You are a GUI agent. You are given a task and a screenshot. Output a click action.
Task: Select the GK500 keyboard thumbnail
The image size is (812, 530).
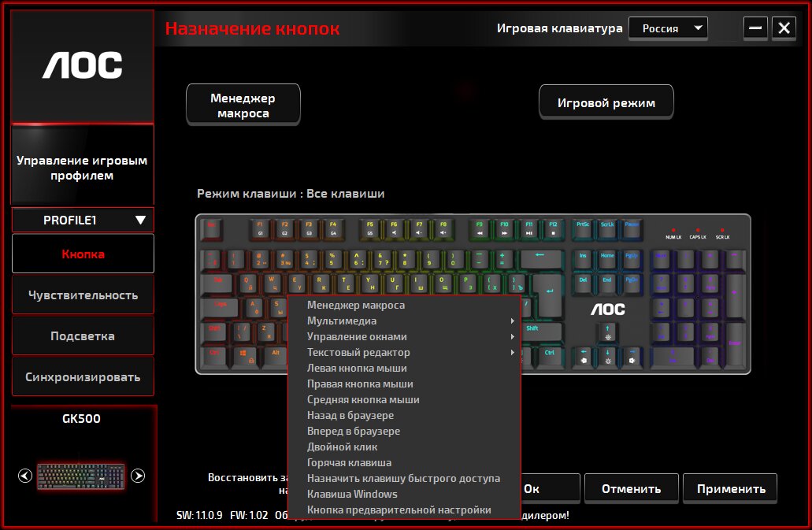[81, 476]
